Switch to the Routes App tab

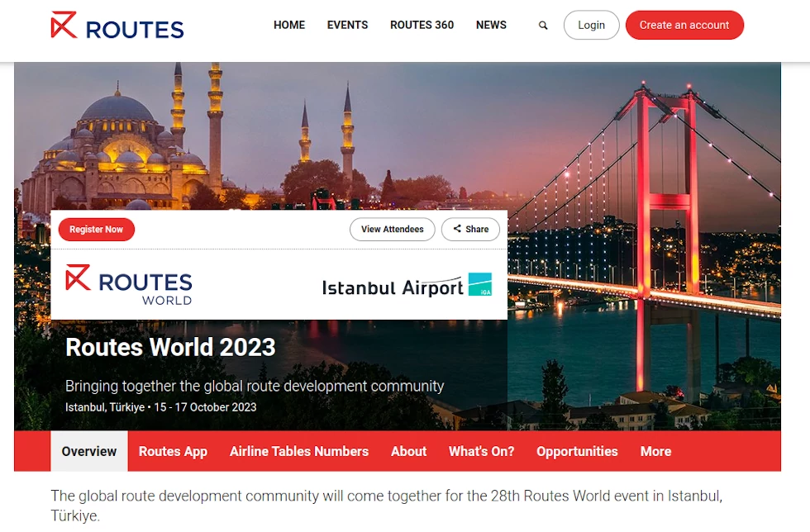[173, 451]
